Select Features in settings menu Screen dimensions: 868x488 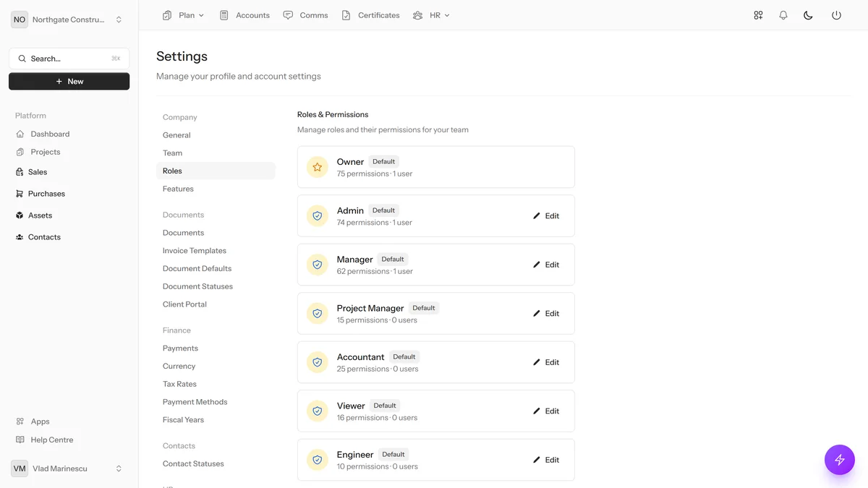point(216,189)
